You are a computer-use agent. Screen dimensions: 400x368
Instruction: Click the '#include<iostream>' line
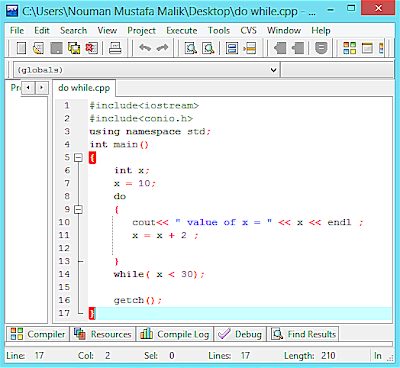tap(144, 106)
